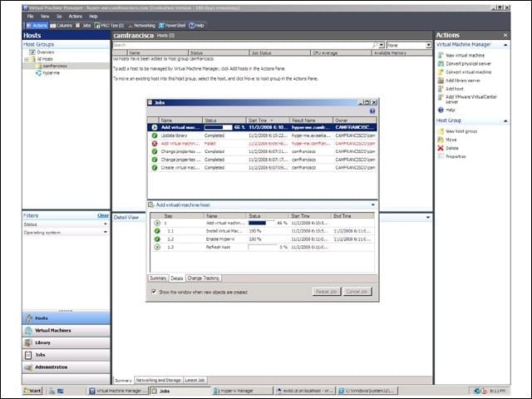The height and width of the screenshot is (399, 532).
Task: Switch to the Change Tracking tab
Action: point(203,278)
